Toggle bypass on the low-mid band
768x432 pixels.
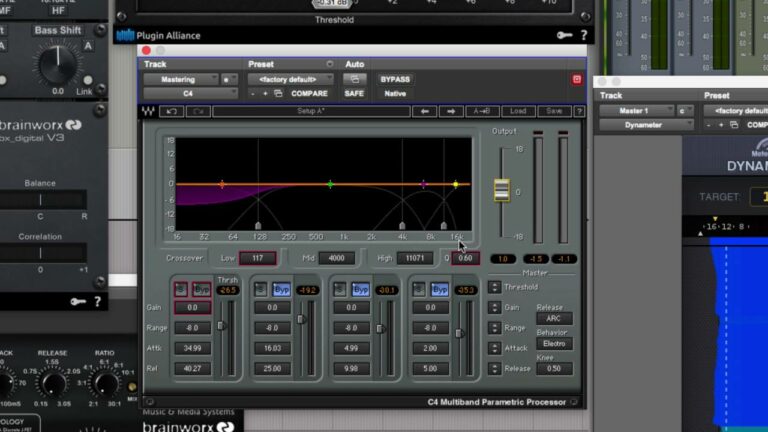[x=281, y=289]
